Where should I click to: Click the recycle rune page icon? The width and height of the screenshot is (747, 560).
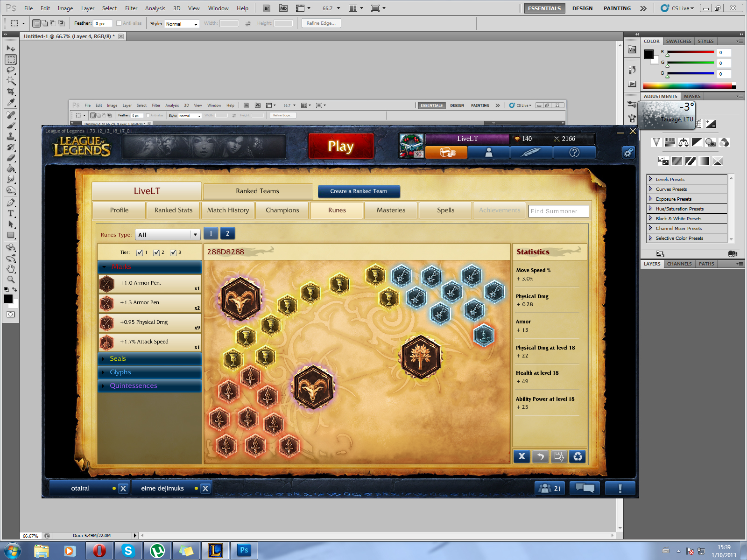pos(578,456)
